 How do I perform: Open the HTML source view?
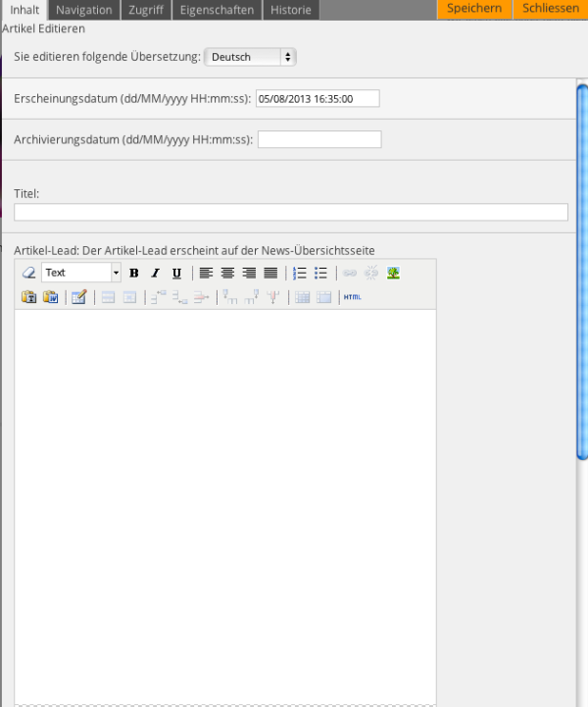pos(352,297)
